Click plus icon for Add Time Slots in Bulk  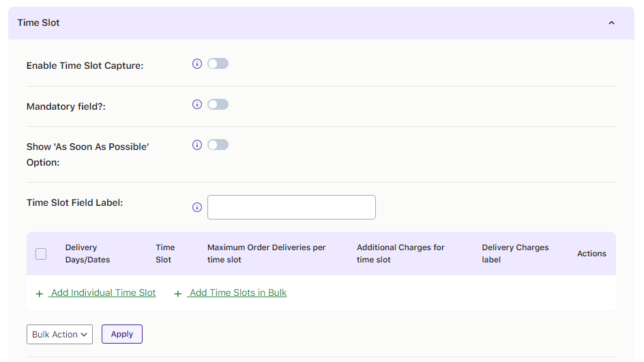[178, 293]
